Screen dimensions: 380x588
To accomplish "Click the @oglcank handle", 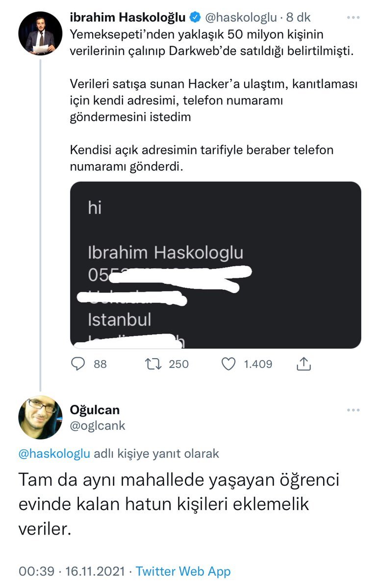I will (98, 426).
